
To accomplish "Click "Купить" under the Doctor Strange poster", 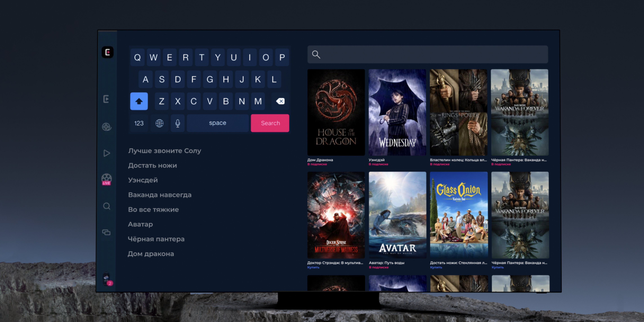I will (313, 268).
